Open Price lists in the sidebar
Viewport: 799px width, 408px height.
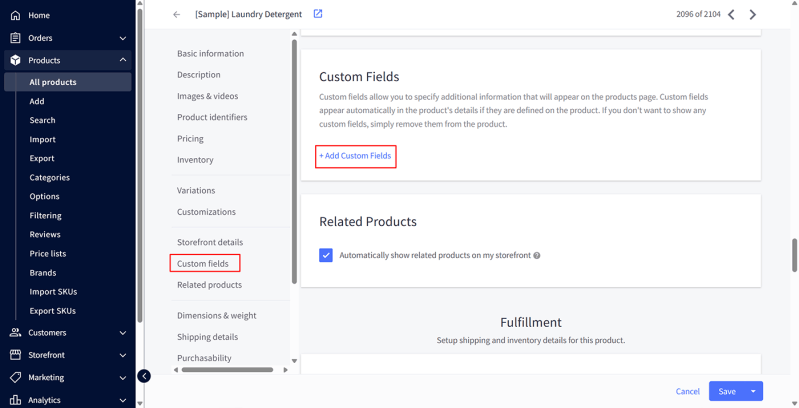pos(48,254)
